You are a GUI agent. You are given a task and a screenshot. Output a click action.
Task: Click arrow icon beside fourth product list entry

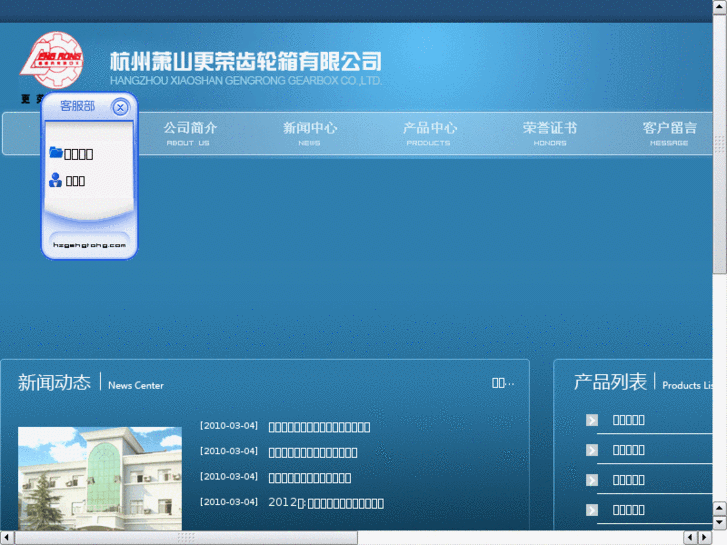(x=592, y=510)
